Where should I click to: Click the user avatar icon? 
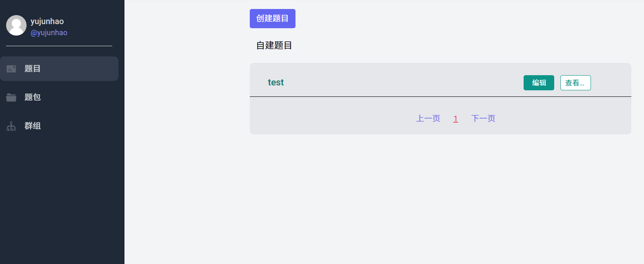tap(16, 25)
